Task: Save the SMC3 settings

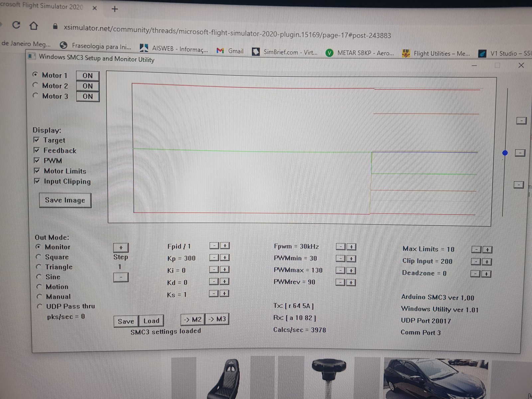Action: pyautogui.click(x=126, y=321)
